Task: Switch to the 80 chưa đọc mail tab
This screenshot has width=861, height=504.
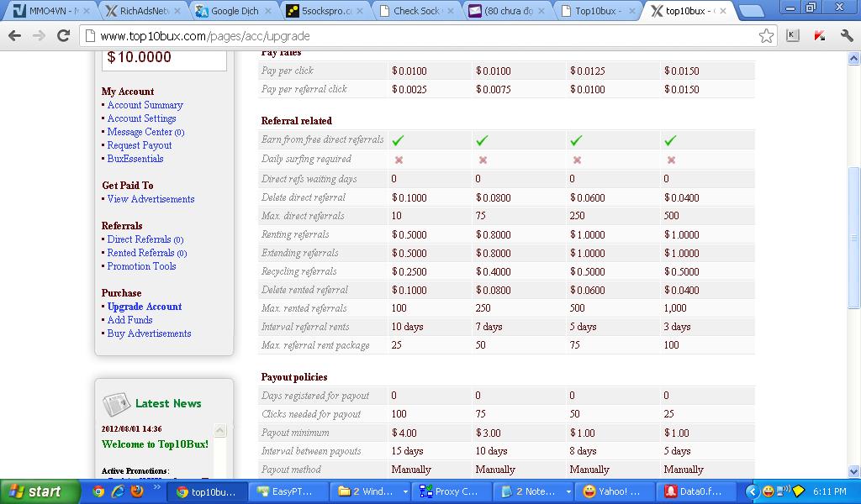Action: (x=505, y=11)
